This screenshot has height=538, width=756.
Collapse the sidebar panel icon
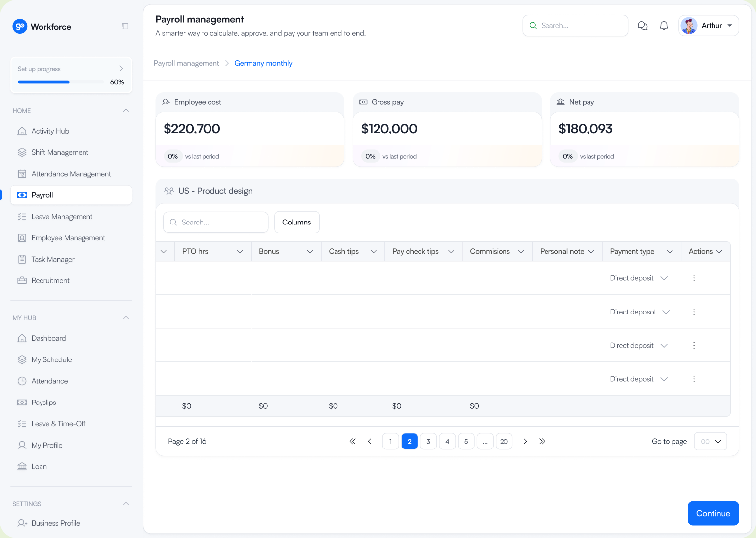tap(125, 26)
